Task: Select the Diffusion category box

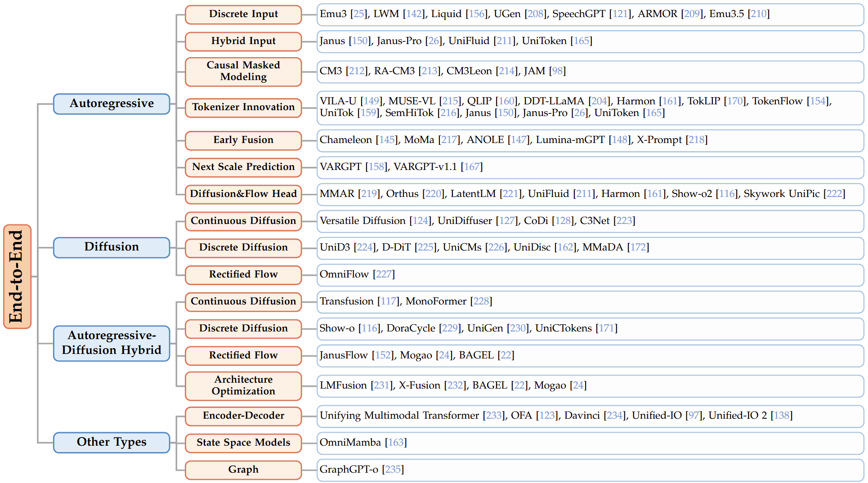Action: 112,247
